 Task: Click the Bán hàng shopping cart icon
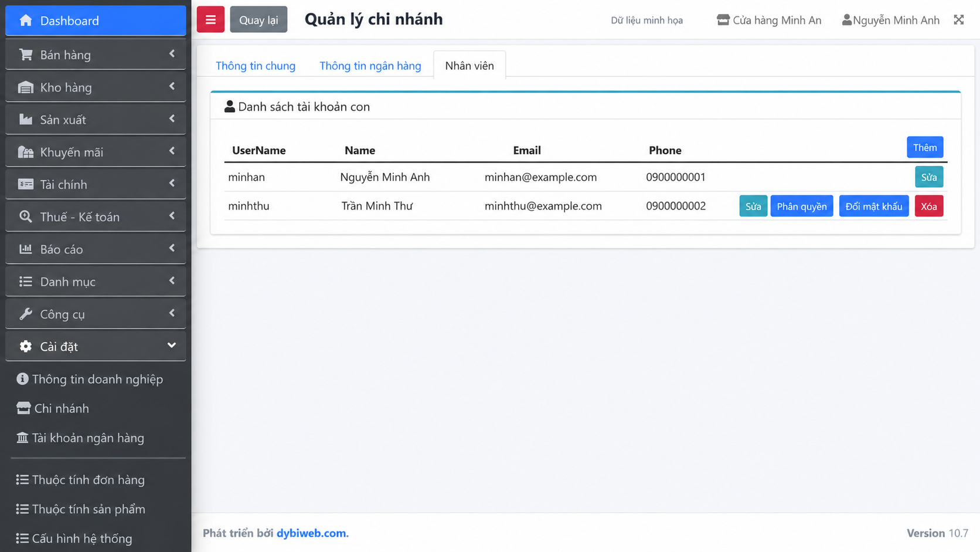pyautogui.click(x=26, y=55)
